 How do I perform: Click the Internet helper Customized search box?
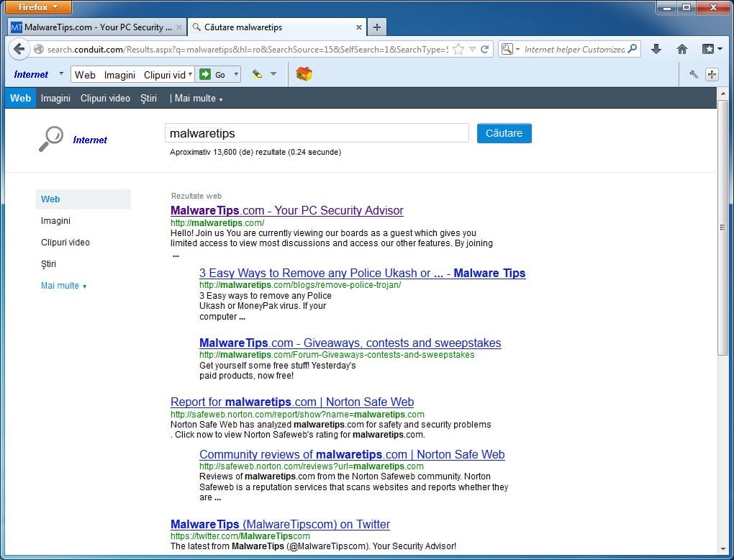(x=574, y=49)
